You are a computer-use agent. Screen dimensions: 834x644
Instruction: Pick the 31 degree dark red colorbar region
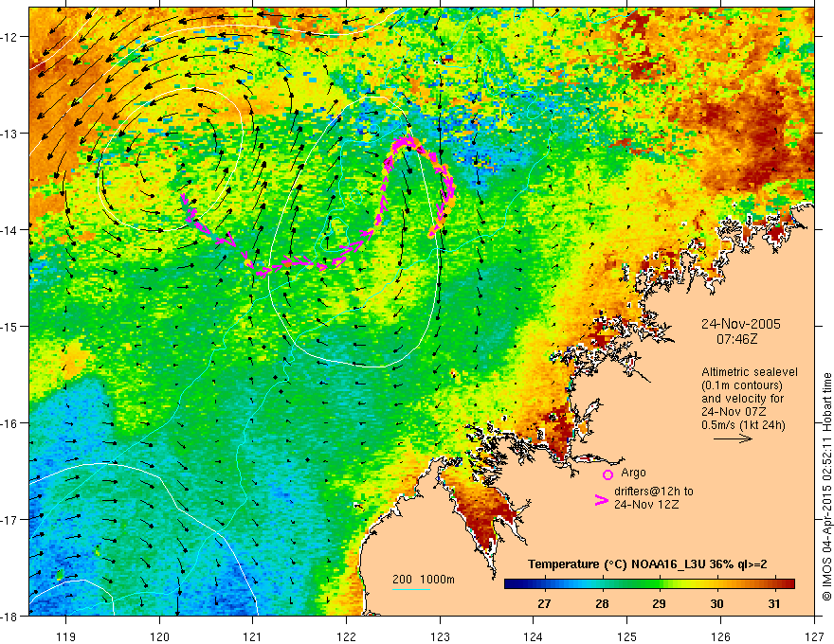[775, 584]
